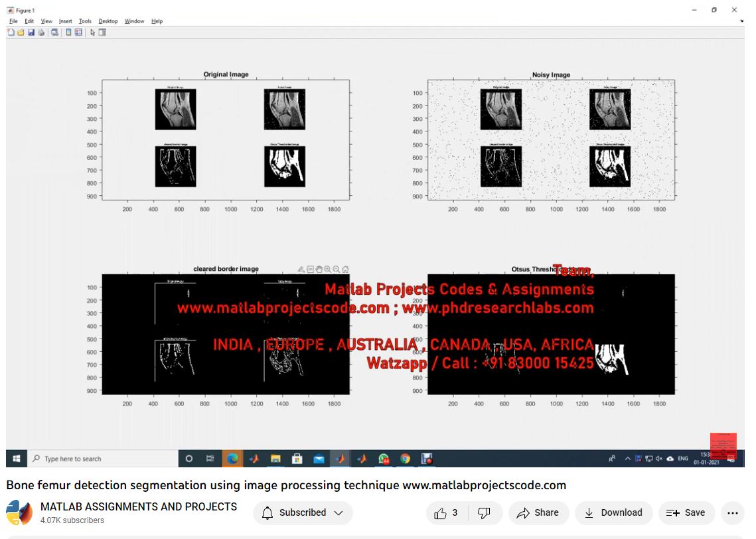The height and width of the screenshot is (539, 756).
Task: Click the Open File toolbar icon
Action: tap(21, 33)
